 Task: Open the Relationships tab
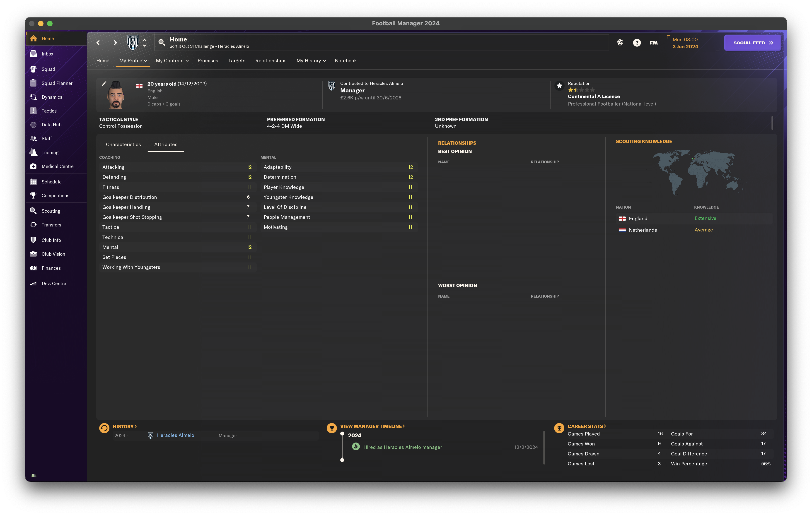point(271,61)
